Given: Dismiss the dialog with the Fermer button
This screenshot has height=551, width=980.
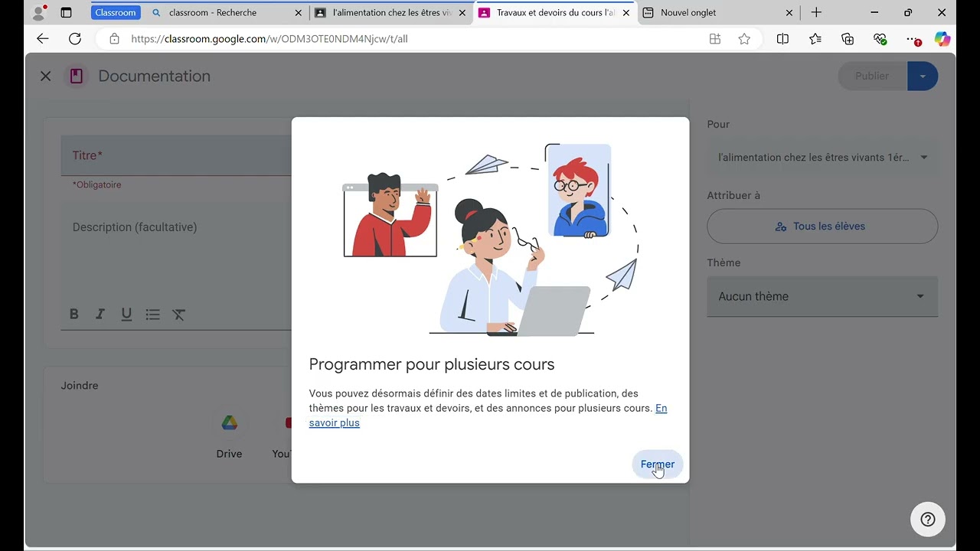Looking at the screenshot, I should tap(658, 465).
